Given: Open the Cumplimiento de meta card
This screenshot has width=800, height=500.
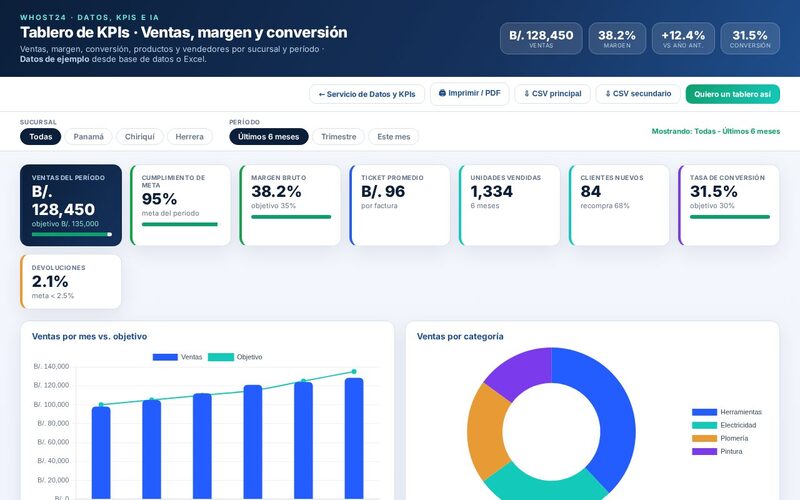Looking at the screenshot, I should click(181, 205).
